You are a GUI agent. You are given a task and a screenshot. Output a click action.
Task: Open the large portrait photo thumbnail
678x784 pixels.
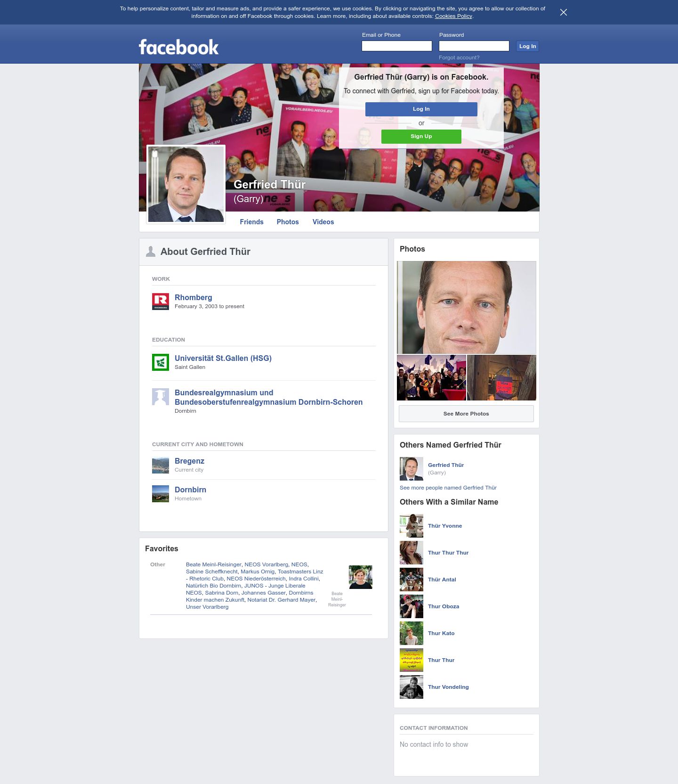pyautogui.click(x=467, y=307)
